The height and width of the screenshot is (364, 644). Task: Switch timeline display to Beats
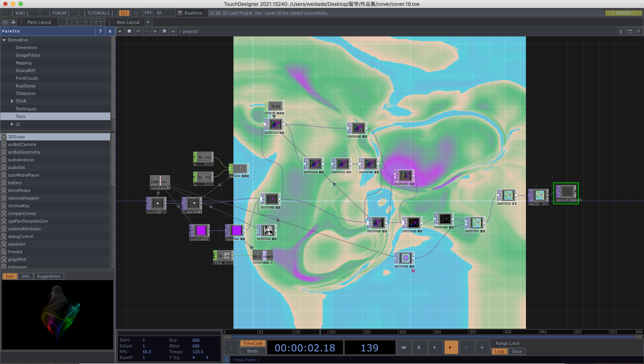[x=253, y=351]
